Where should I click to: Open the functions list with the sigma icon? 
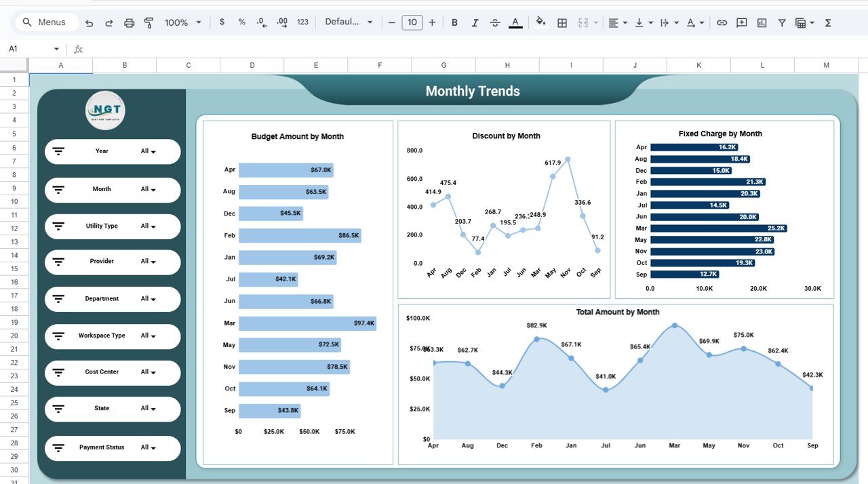[827, 22]
